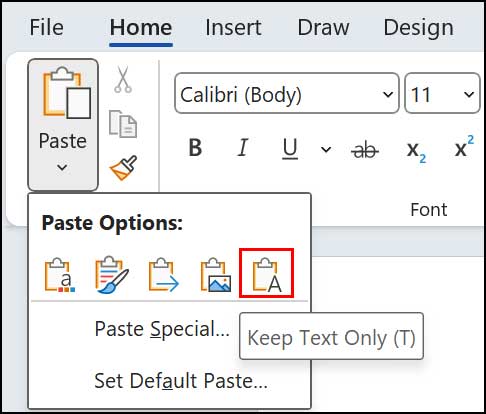The image size is (486, 414).
Task: Choose Set Default Paste option
Action: pos(181,381)
